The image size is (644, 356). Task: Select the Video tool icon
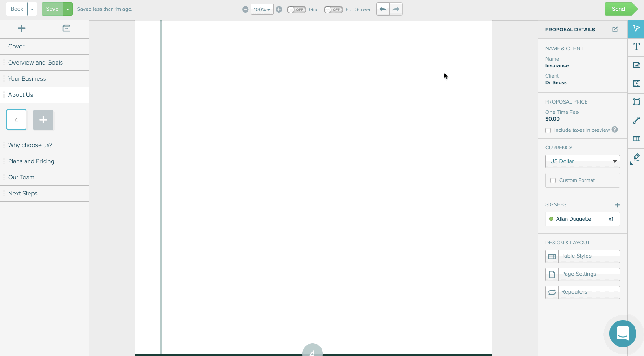(636, 83)
